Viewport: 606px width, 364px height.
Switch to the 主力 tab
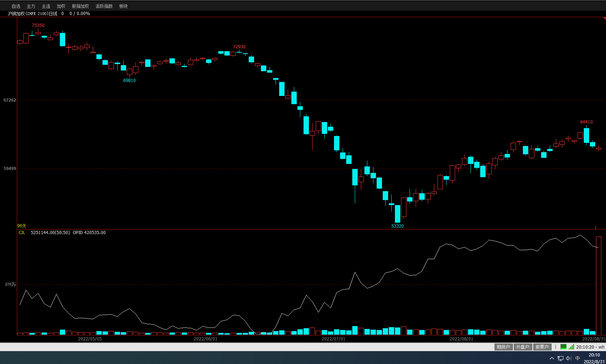31,6
